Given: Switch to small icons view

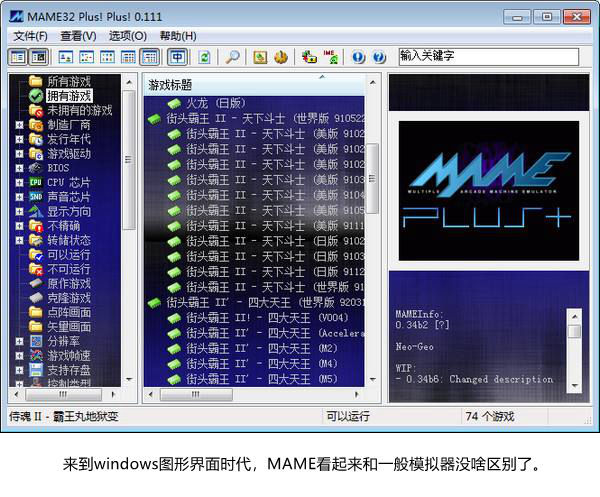Looking at the screenshot, I should (86, 57).
